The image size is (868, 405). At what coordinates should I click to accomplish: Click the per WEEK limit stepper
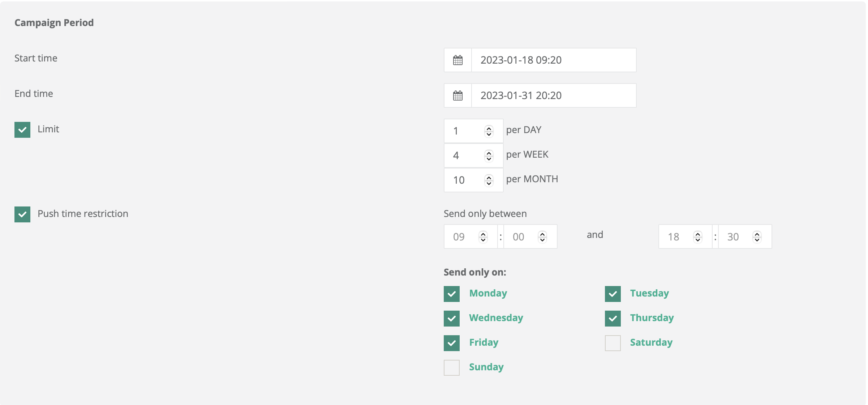[x=489, y=155]
